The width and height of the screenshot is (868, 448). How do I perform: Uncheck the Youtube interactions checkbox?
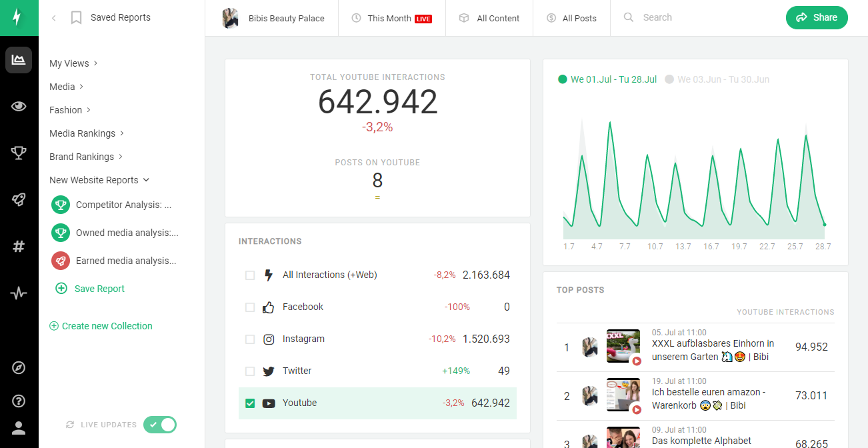[x=250, y=403]
